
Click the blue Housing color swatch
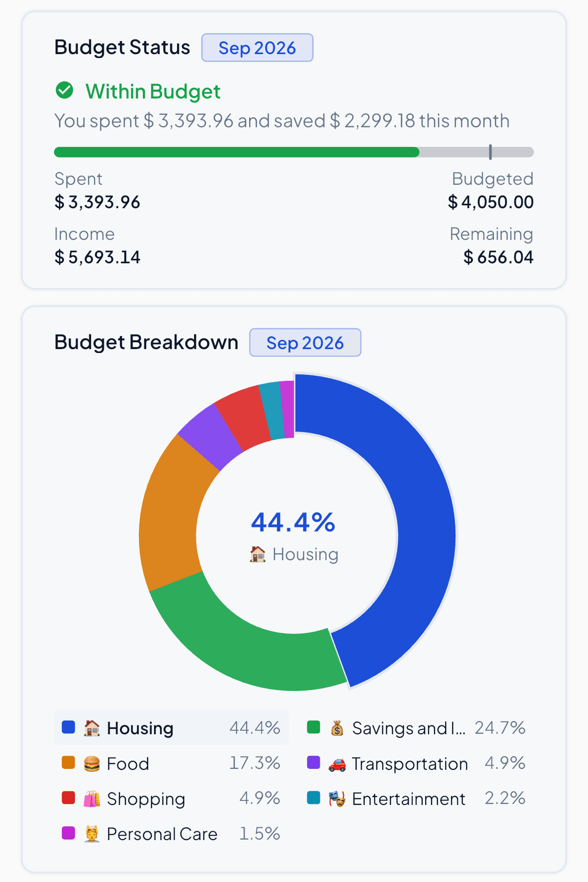(68, 727)
